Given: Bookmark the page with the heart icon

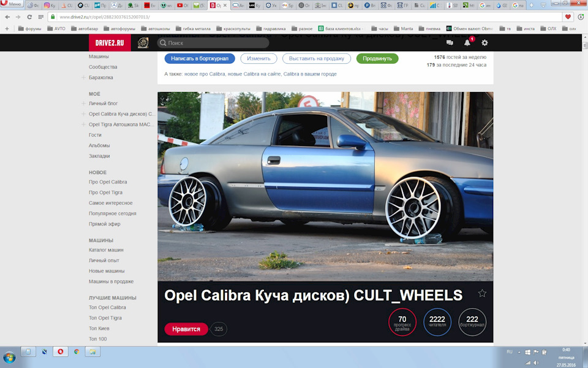Looking at the screenshot, I should point(568,17).
